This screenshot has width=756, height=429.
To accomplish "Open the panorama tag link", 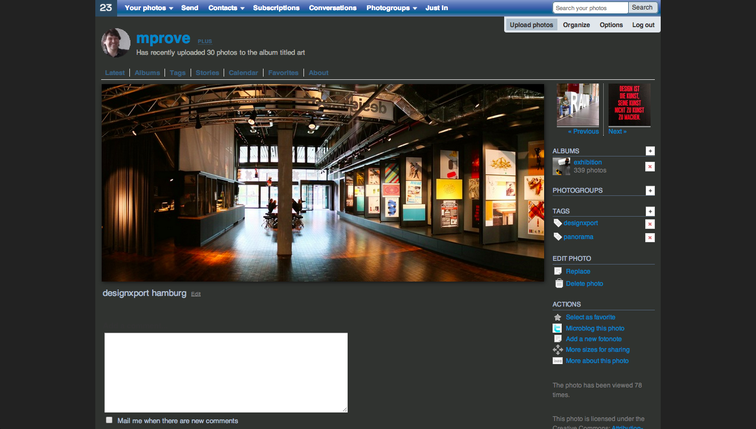I will (578, 237).
